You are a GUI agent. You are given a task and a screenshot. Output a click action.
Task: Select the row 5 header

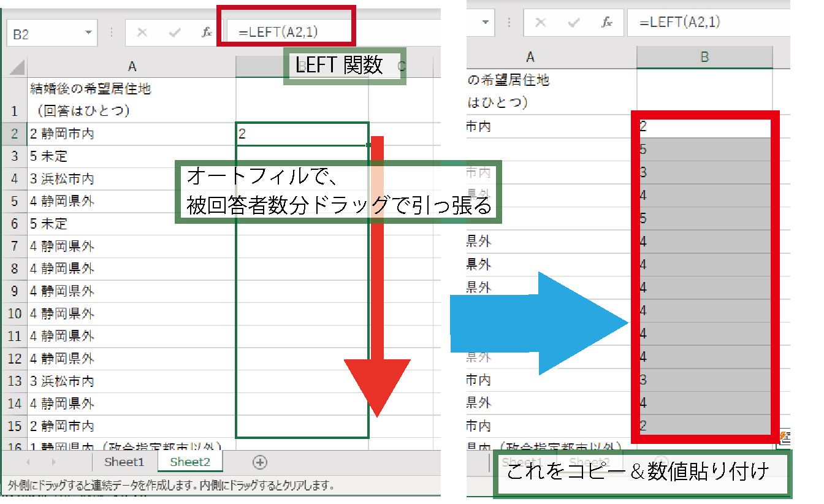click(x=15, y=201)
